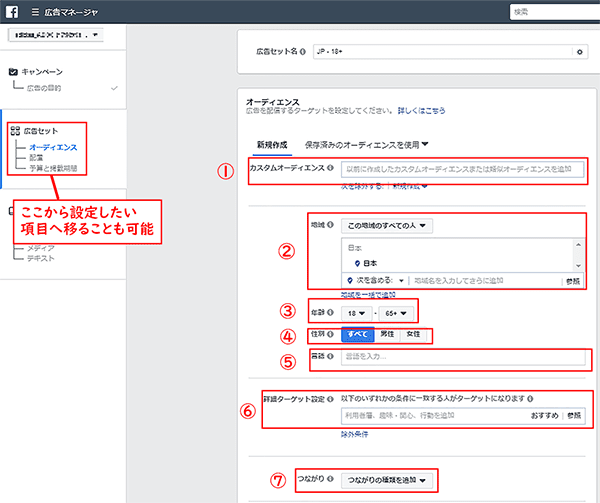Select 男性 gender option

point(387,334)
